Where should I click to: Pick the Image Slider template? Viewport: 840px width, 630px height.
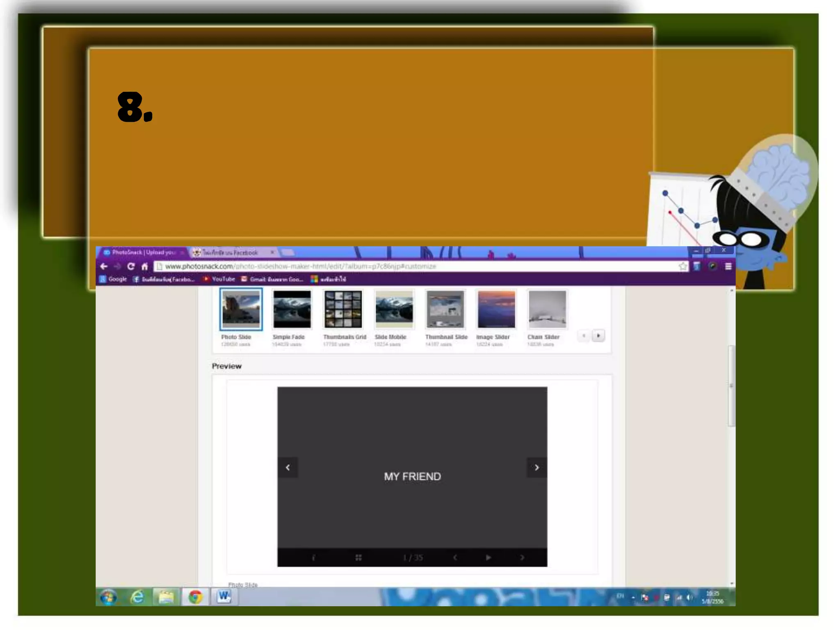[x=496, y=309]
